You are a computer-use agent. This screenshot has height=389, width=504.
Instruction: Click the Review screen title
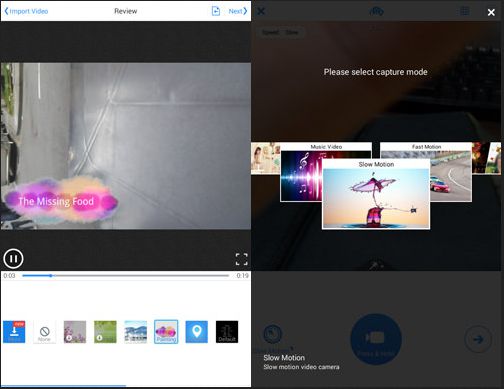tap(125, 11)
